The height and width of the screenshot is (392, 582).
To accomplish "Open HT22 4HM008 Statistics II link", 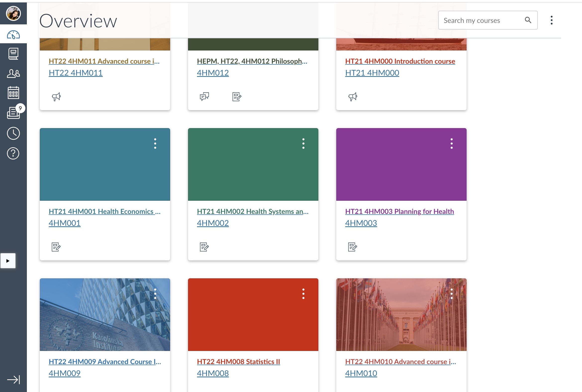I will pyautogui.click(x=239, y=362).
